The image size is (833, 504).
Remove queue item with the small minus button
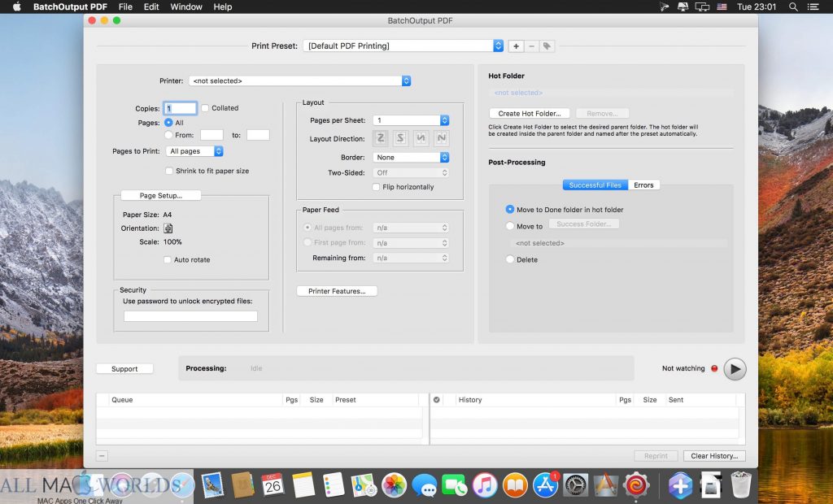[x=102, y=456]
